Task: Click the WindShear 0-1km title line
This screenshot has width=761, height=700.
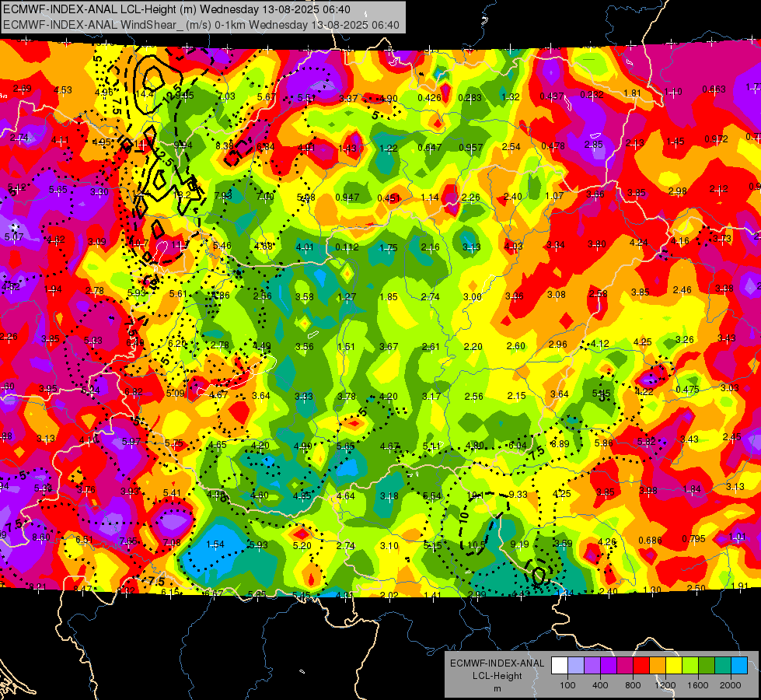Action: (x=201, y=25)
